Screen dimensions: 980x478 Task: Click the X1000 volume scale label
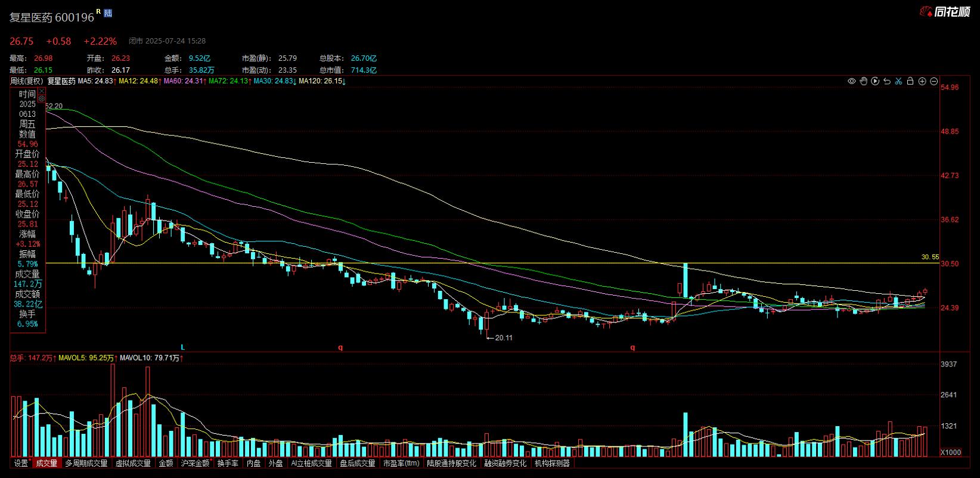pyautogui.click(x=950, y=452)
